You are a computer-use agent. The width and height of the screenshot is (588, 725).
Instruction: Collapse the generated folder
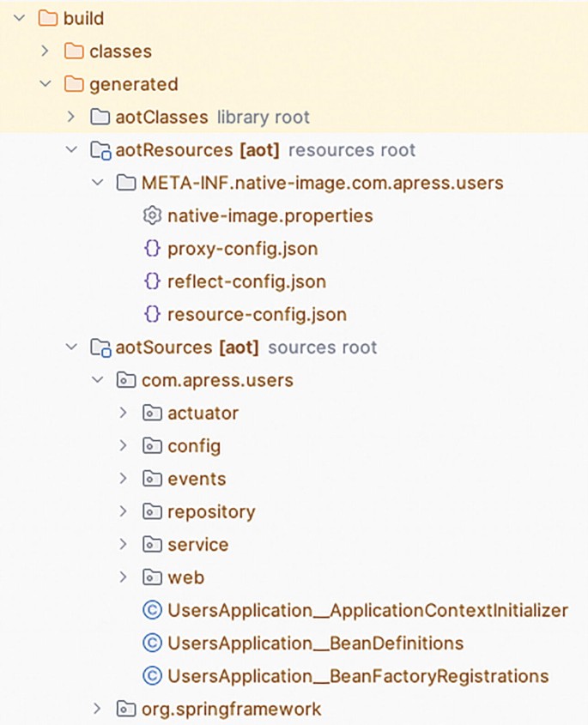coord(45,84)
